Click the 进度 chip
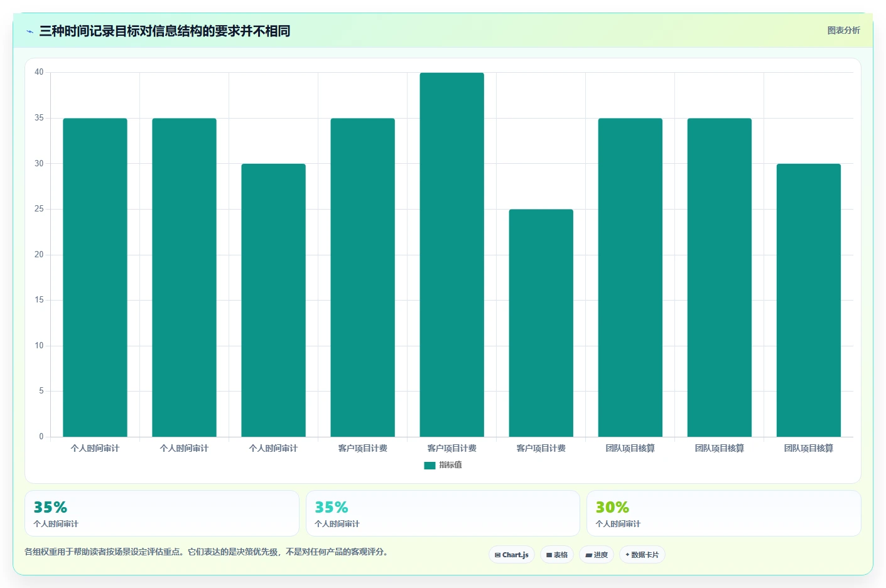 [597, 555]
